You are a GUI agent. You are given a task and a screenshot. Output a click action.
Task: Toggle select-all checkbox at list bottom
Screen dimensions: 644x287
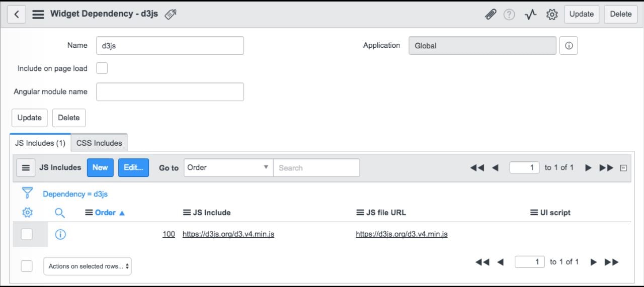tap(27, 266)
